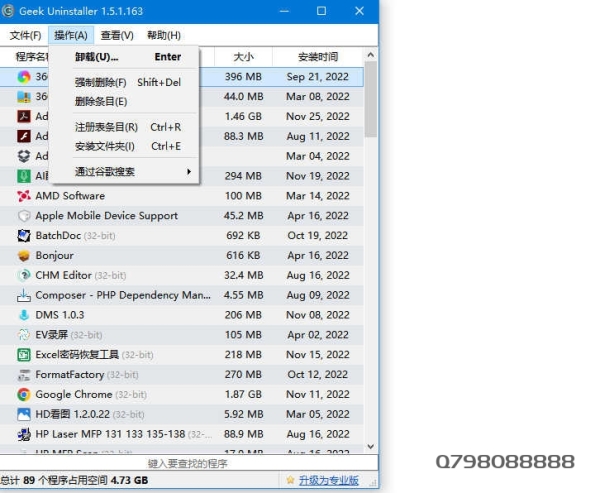The image size is (600, 493).
Task: Click the HP Laser MFP icon
Action: click(x=24, y=434)
